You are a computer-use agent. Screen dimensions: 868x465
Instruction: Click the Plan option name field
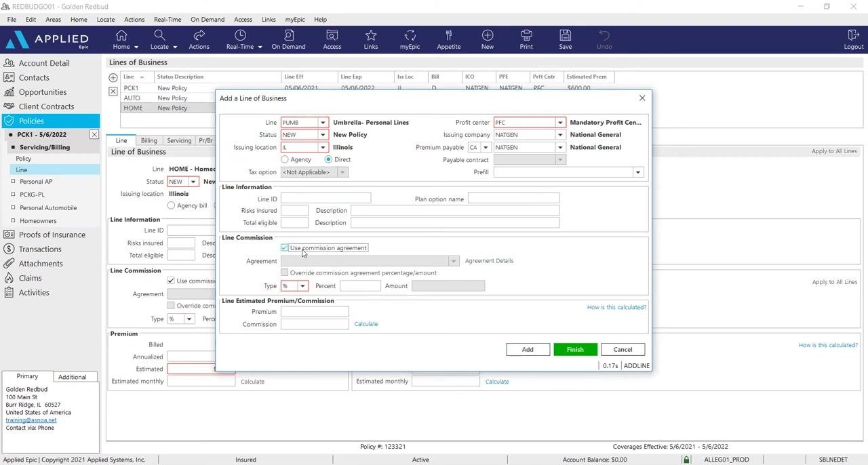(x=513, y=198)
